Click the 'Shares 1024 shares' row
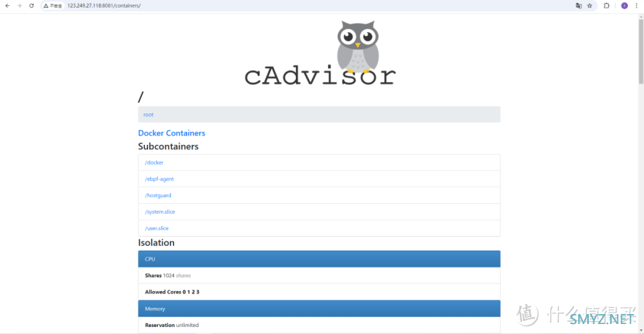Image resolution: width=644 pixels, height=334 pixels. [x=319, y=275]
